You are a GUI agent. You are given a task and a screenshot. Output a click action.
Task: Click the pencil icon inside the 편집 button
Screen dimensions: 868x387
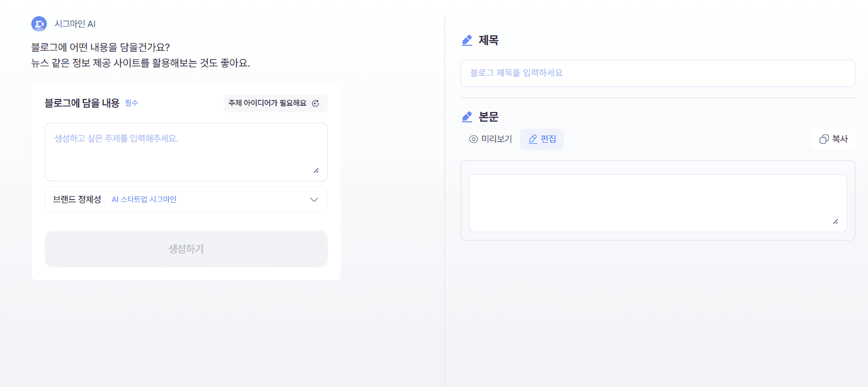click(532, 139)
